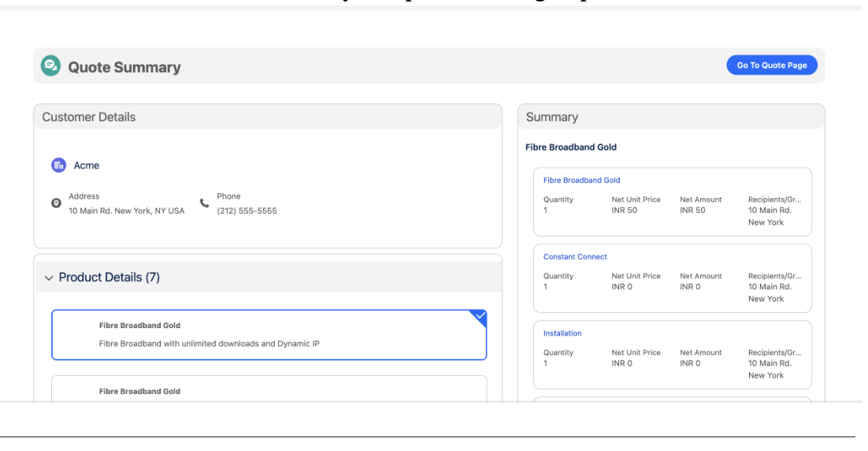Click the Acme account icon
The image size is (868, 451).
point(57,166)
